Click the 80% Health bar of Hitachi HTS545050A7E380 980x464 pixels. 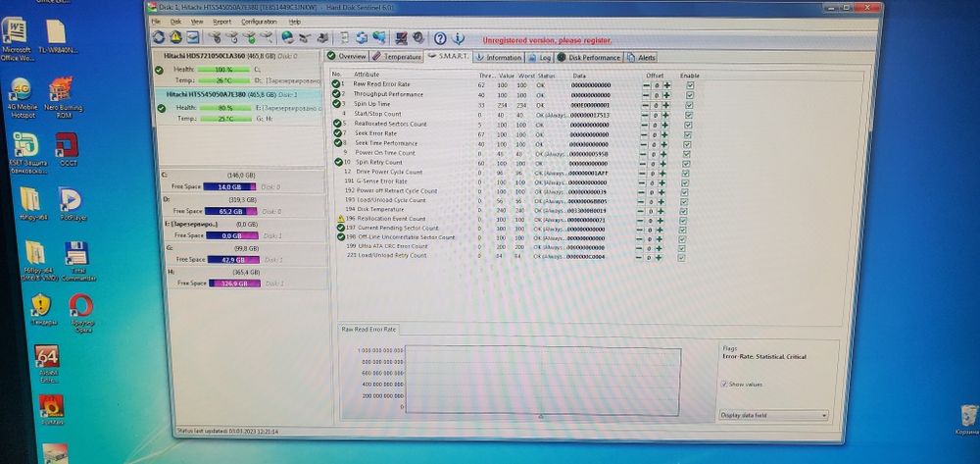(225, 108)
